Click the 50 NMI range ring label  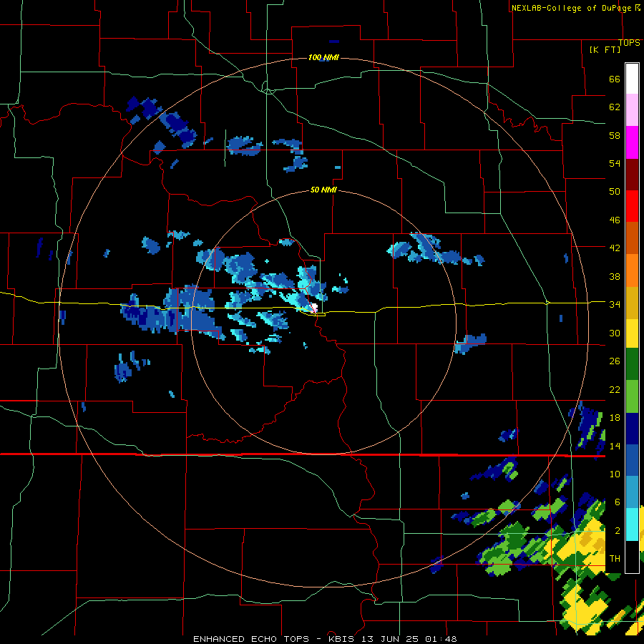[323, 190]
